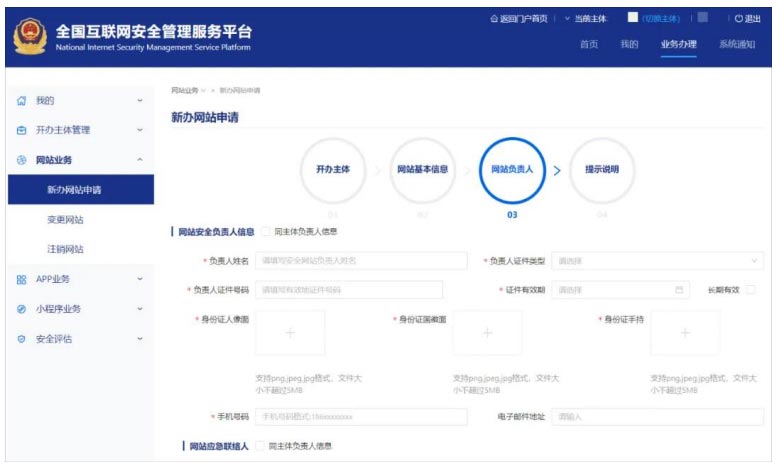Click the 开办主体管理 sidebar icon
This screenshot has width=777, height=474.
point(21,130)
